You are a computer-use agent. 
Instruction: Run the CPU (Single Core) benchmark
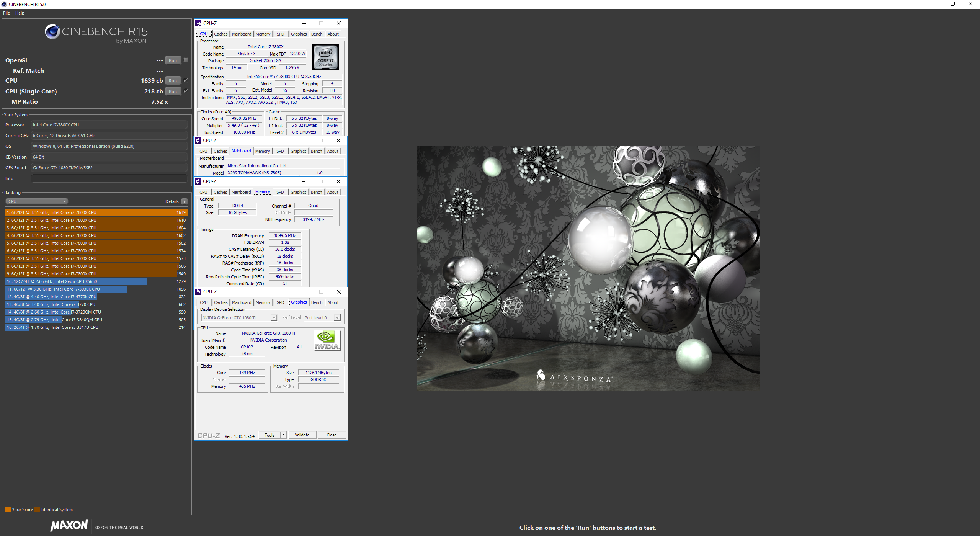click(x=173, y=91)
